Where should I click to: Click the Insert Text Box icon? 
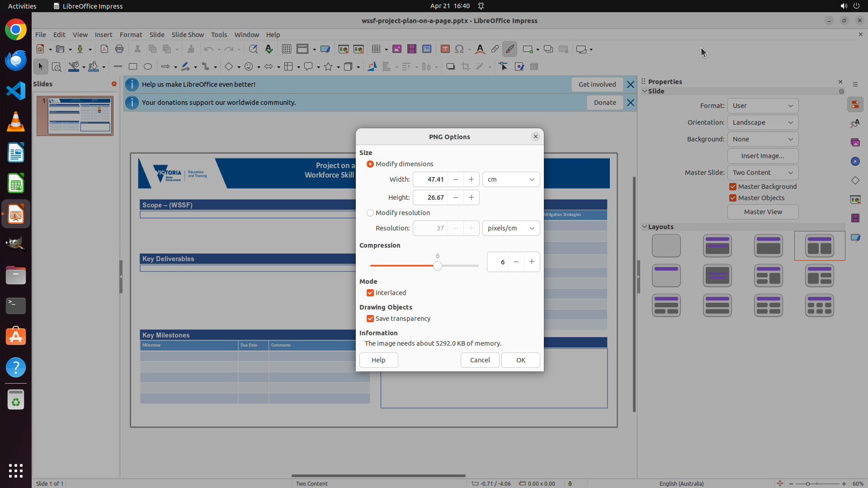click(x=445, y=49)
